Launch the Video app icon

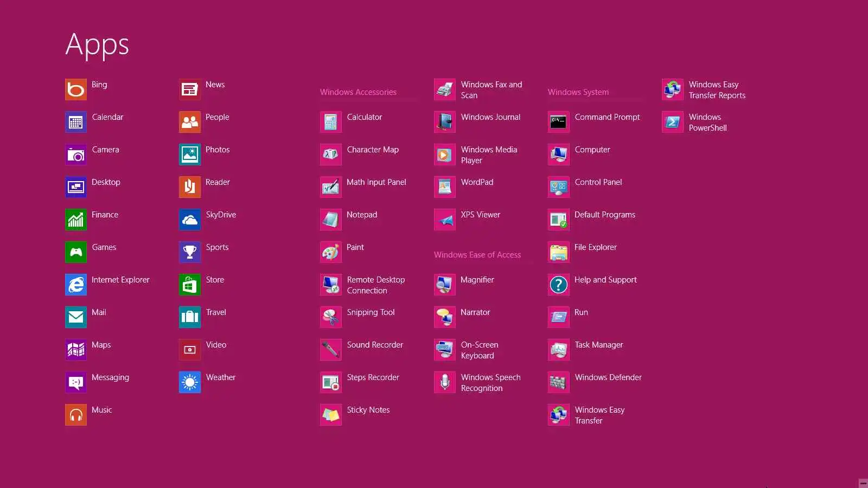point(190,350)
